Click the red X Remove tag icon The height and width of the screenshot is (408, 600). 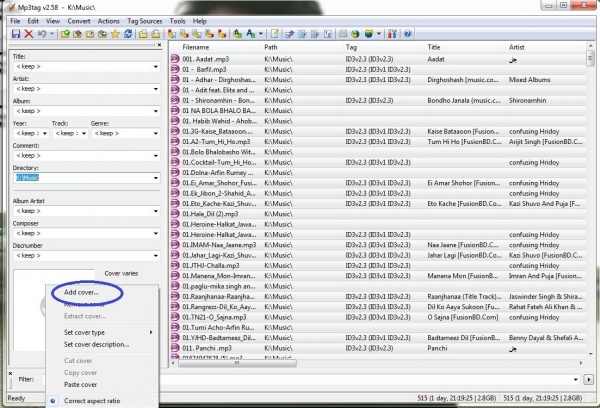click(29, 34)
